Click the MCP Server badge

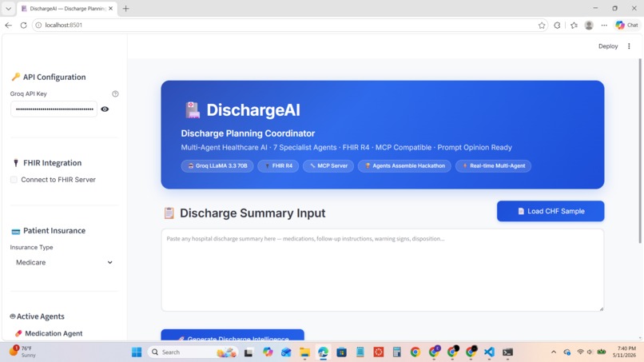tap(328, 166)
